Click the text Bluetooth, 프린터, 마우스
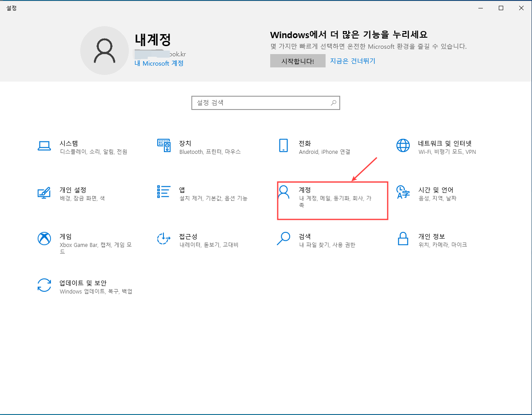This screenshot has width=532, height=415. tap(210, 152)
